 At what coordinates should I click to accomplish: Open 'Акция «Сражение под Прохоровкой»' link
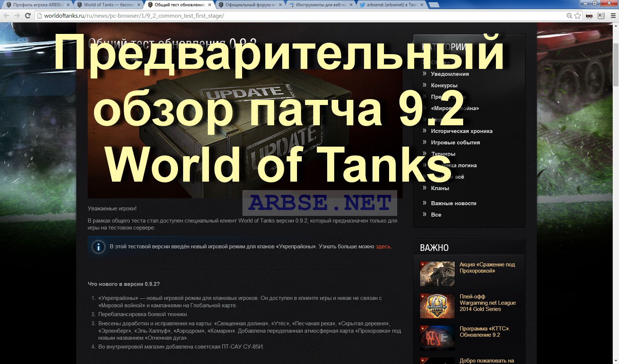click(x=487, y=268)
